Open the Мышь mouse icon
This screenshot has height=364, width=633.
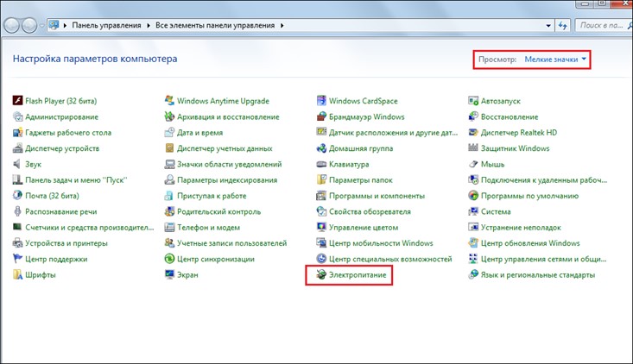(x=473, y=164)
